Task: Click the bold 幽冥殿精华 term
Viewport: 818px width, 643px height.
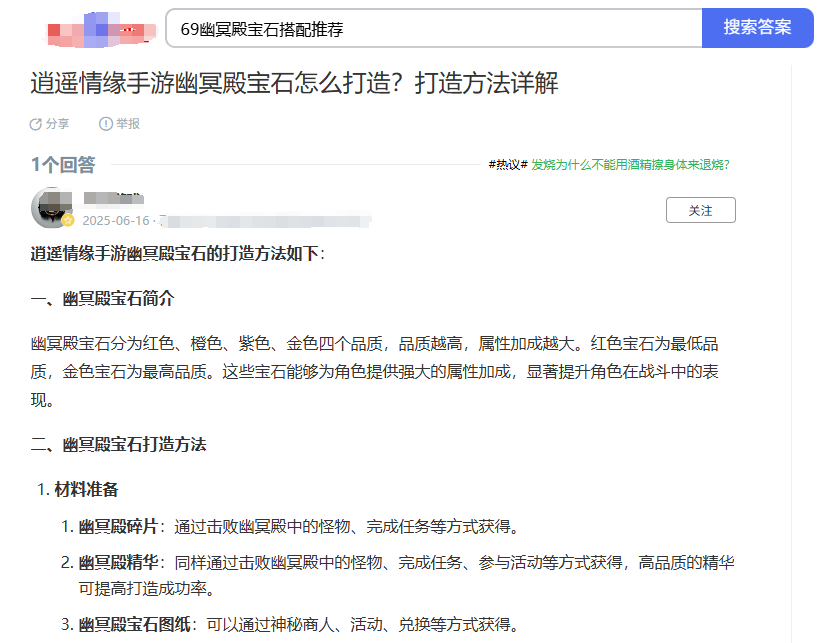Action: 119,562
